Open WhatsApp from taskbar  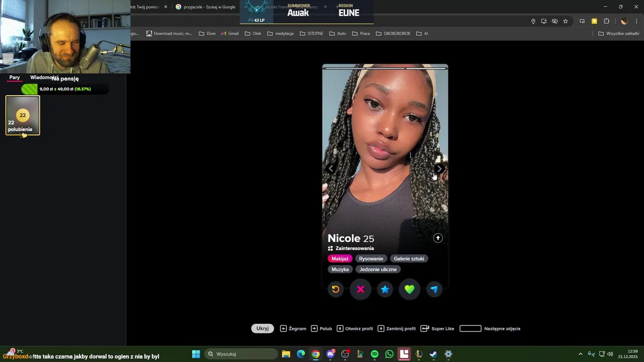[x=389, y=354]
